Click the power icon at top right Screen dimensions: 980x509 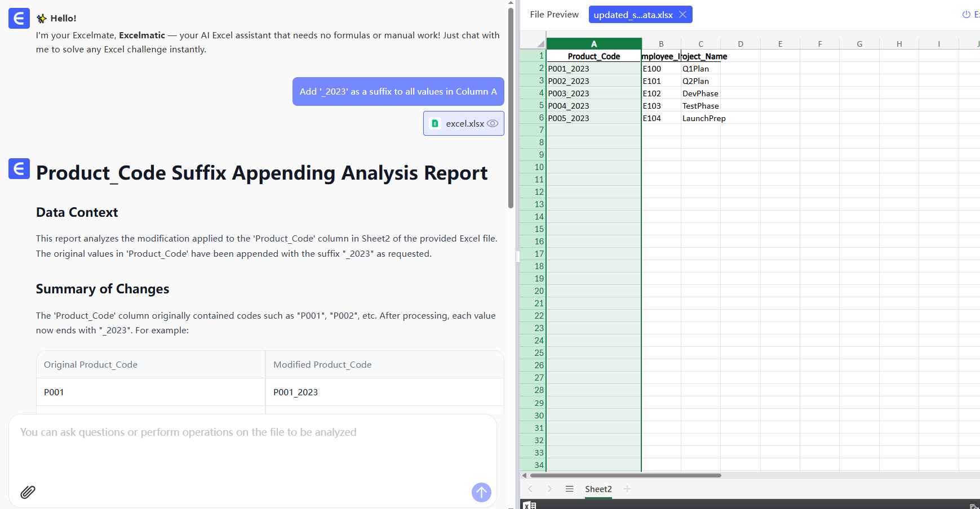[966, 15]
